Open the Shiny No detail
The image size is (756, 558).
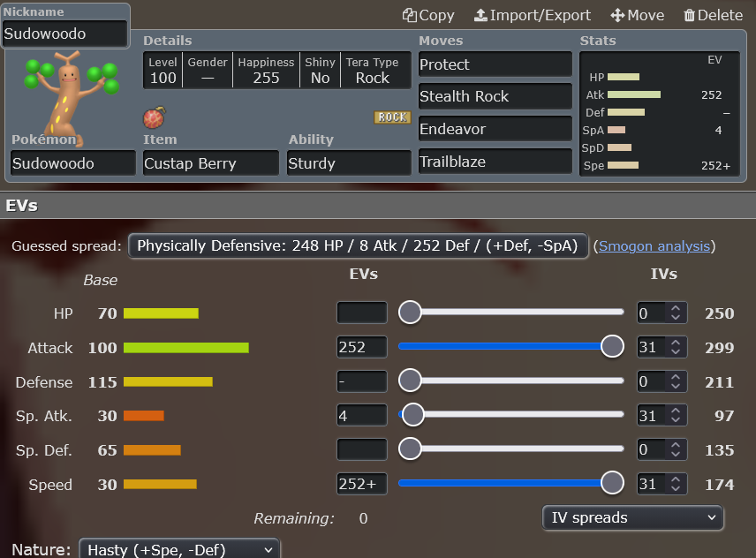coord(320,71)
